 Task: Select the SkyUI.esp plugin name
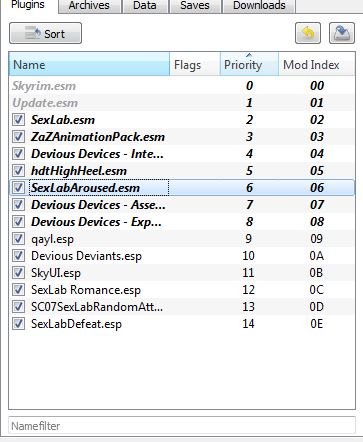click(x=56, y=273)
